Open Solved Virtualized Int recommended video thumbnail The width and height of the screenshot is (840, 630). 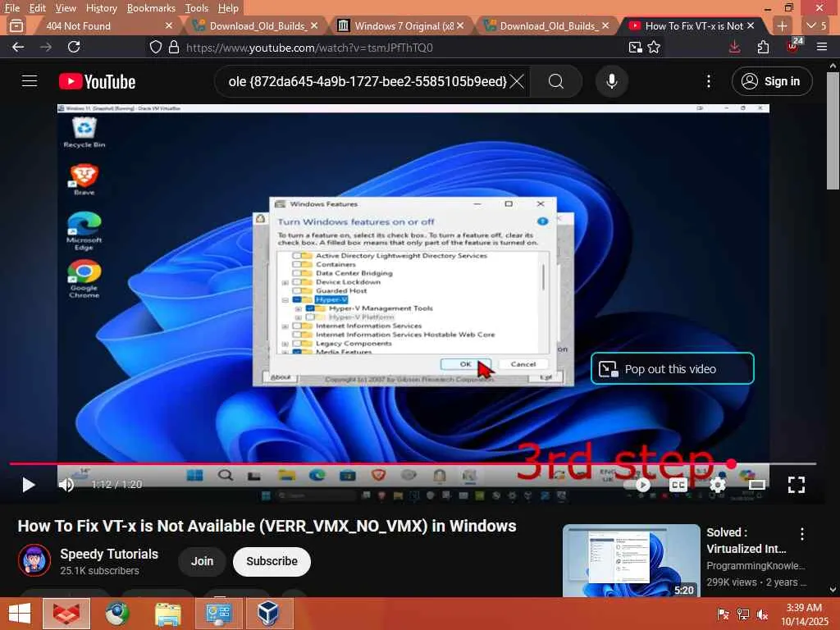(631, 560)
